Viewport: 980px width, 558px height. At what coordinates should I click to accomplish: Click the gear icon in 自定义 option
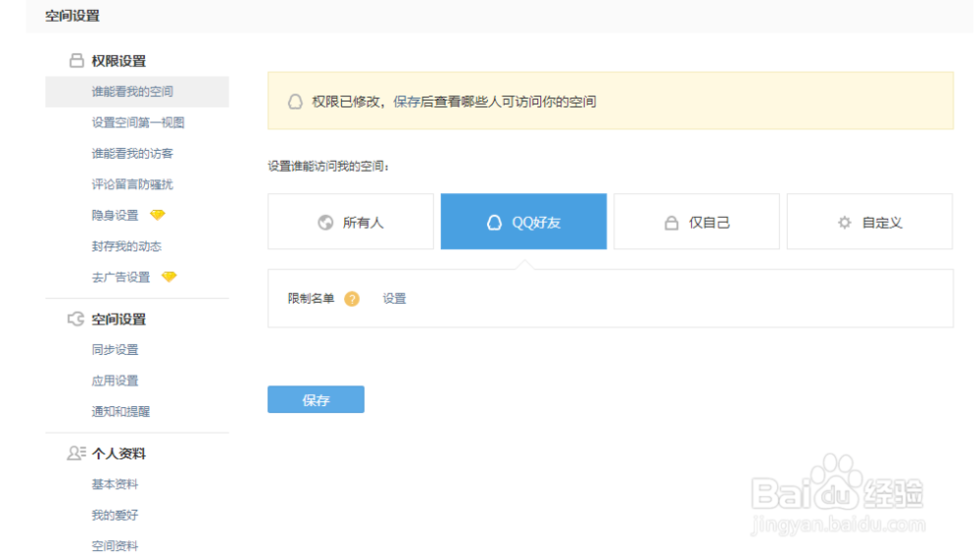(845, 222)
